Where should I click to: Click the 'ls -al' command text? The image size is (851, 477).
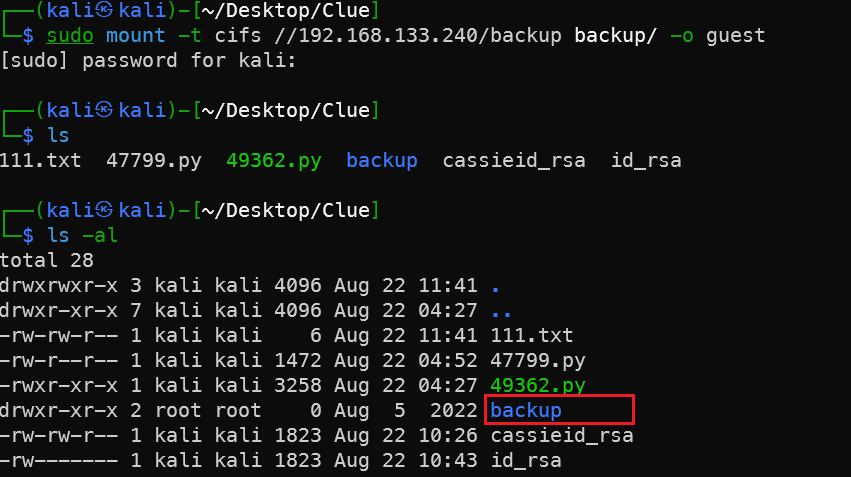(82, 235)
